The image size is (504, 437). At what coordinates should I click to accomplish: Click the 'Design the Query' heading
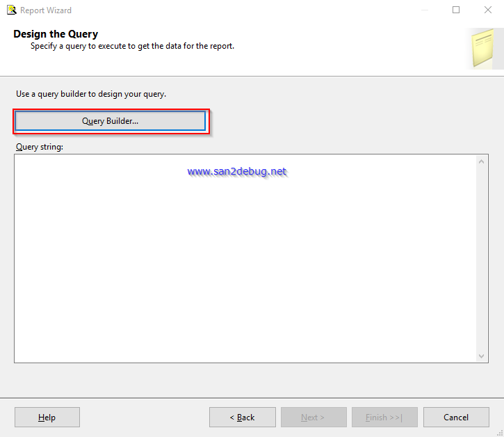[x=56, y=34]
